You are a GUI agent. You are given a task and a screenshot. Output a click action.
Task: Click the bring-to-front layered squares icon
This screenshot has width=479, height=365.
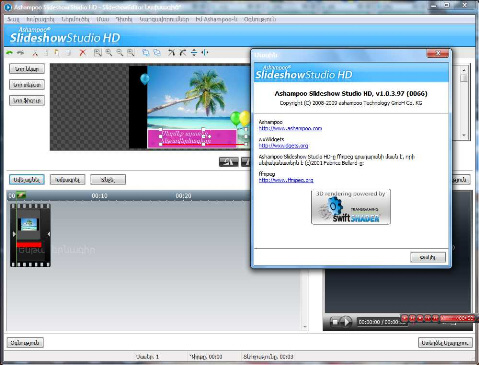146,53
